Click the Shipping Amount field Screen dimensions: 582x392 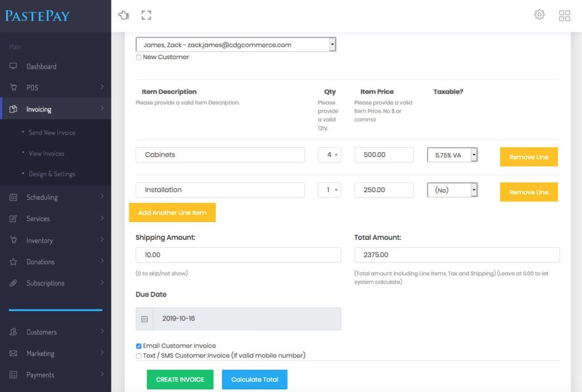click(238, 255)
